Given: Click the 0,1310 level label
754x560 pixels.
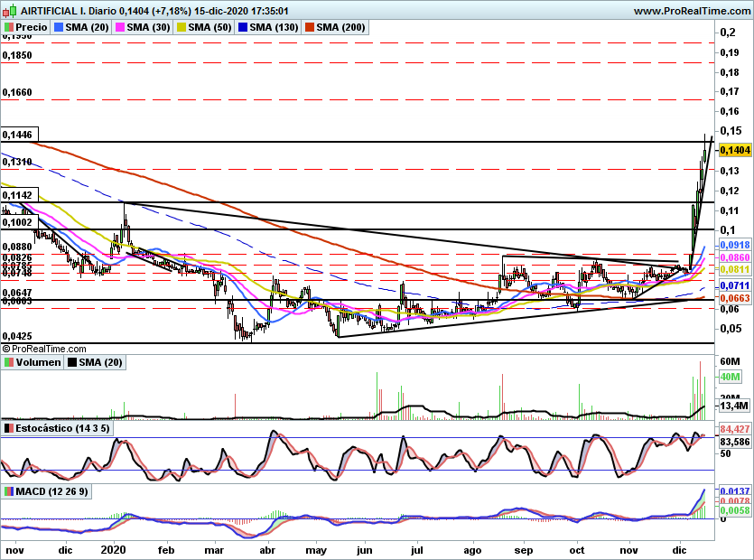Looking at the screenshot, I should 17,163.
